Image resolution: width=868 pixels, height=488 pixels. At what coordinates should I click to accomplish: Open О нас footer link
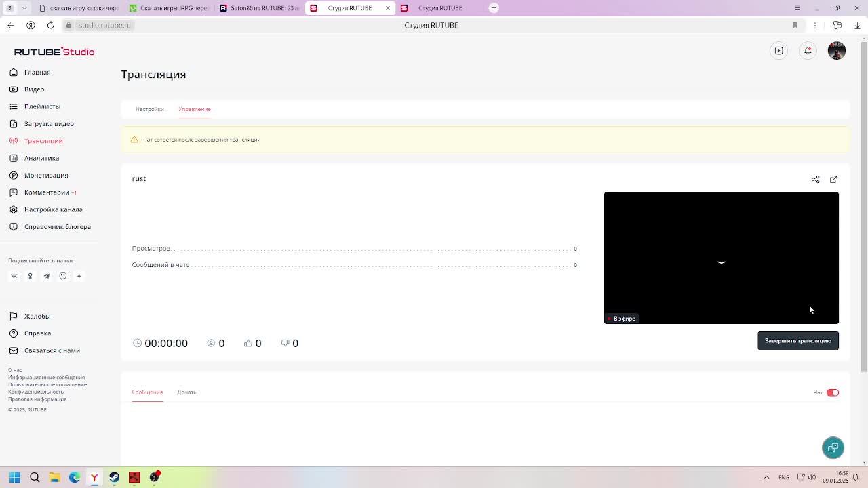click(x=15, y=370)
